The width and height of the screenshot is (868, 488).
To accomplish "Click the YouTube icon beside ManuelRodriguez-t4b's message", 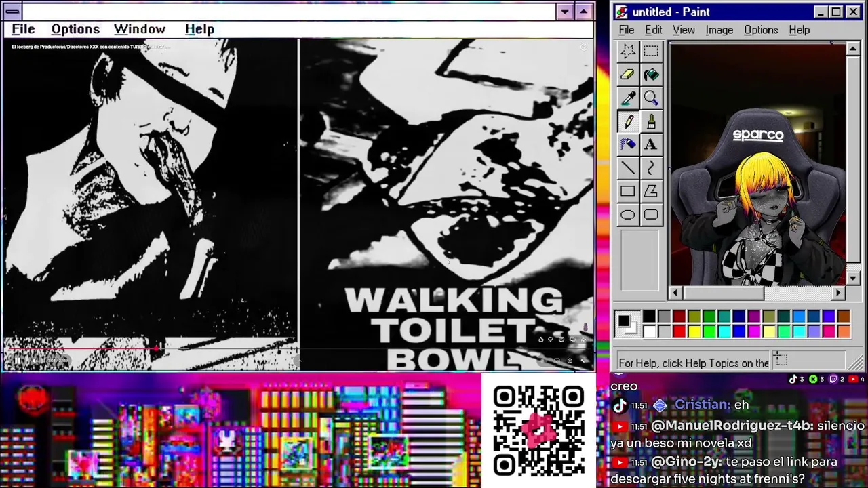I will point(619,426).
